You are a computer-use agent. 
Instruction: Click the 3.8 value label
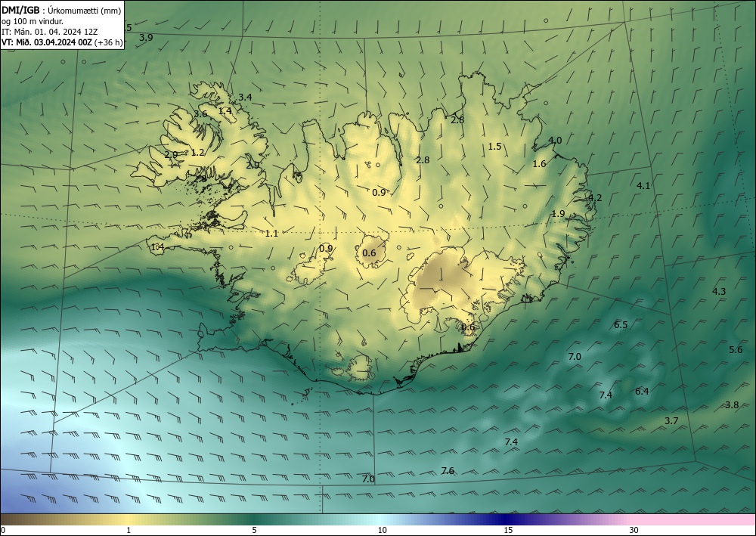coord(732,405)
